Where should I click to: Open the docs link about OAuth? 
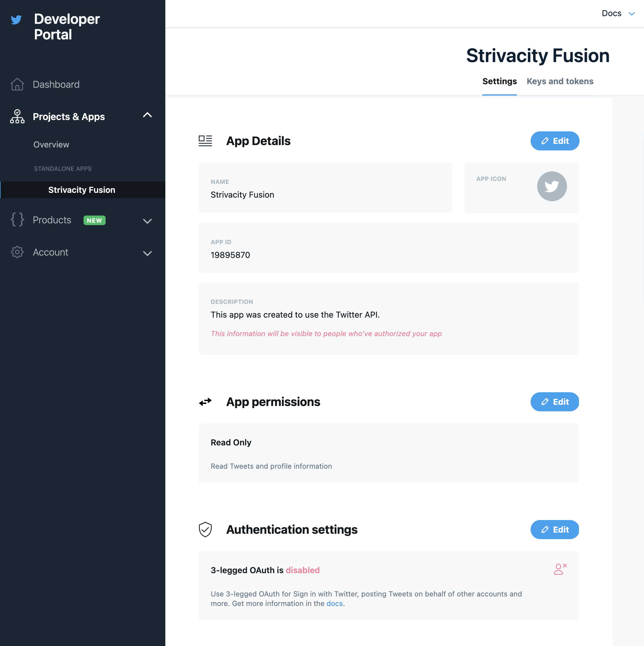[335, 604]
